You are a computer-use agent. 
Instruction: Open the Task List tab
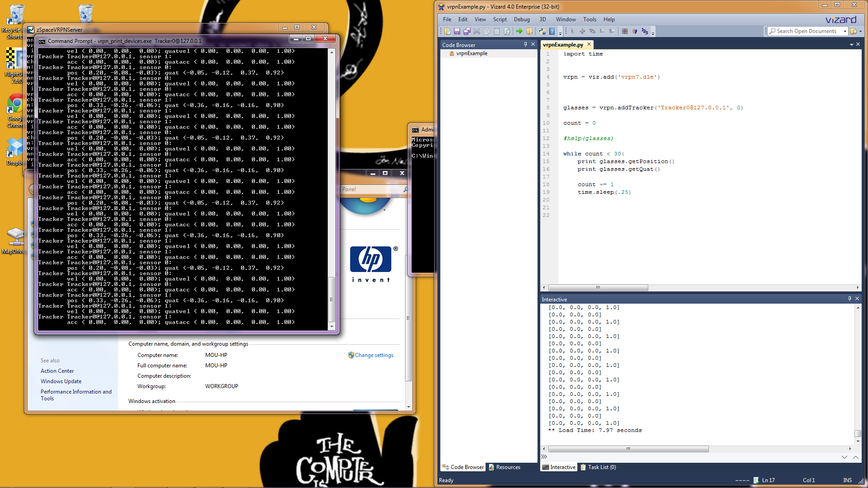tap(601, 467)
